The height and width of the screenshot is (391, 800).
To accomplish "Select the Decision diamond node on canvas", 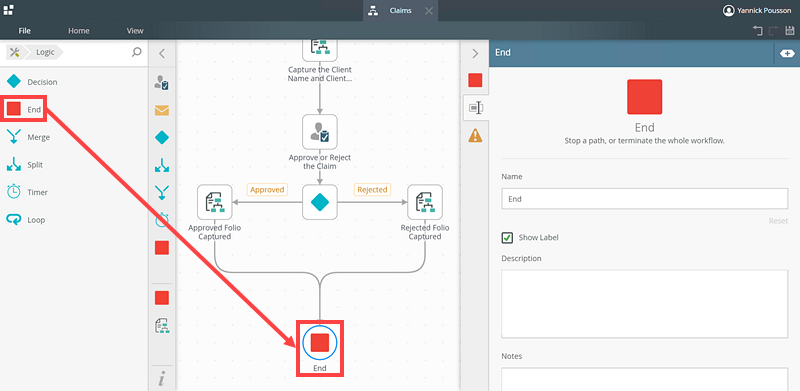I will coord(320,202).
